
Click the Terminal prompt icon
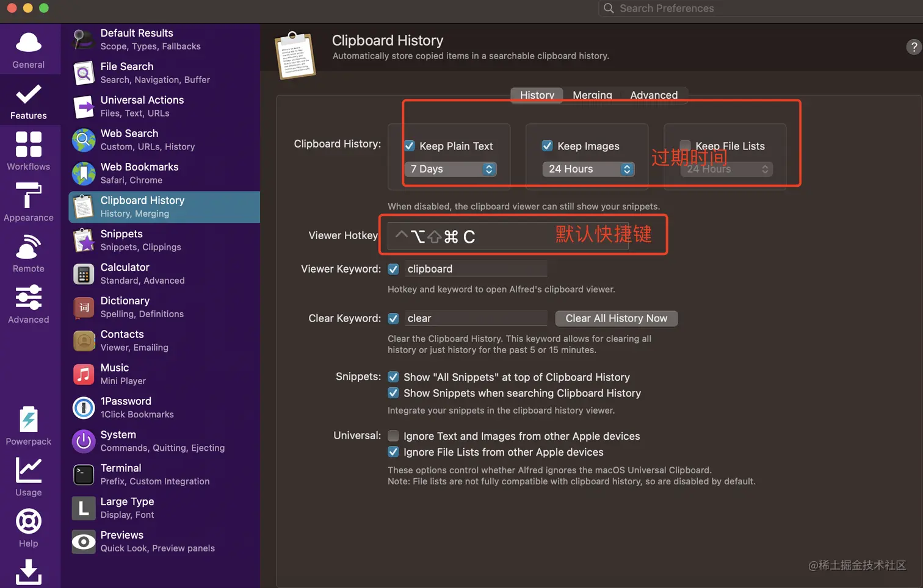pos(84,475)
